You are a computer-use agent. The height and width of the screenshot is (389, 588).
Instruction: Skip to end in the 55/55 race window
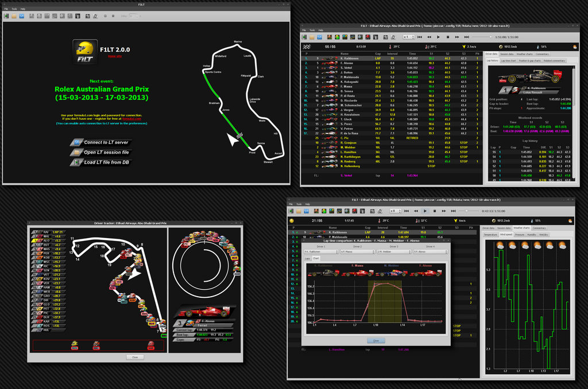click(466, 37)
